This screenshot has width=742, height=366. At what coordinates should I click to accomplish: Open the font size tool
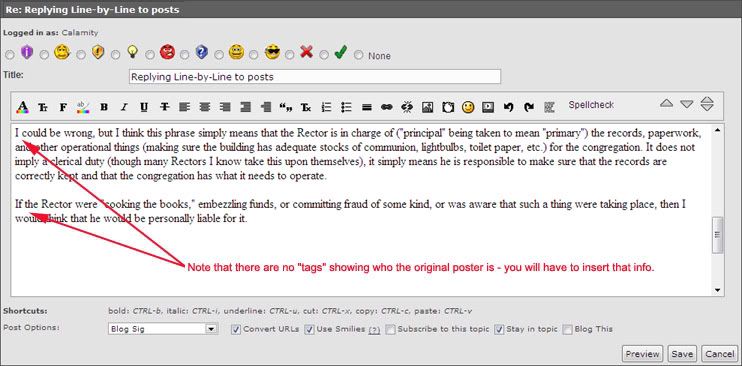(43, 107)
